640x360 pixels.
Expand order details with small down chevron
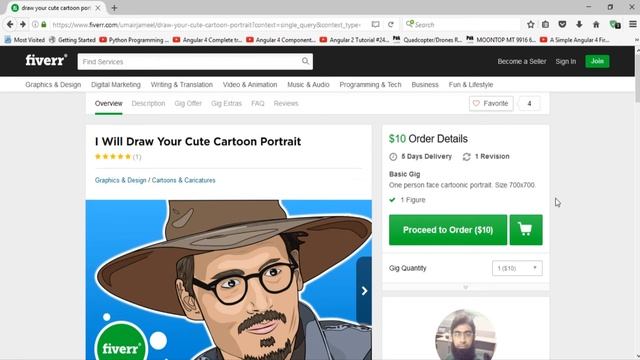(x=465, y=287)
